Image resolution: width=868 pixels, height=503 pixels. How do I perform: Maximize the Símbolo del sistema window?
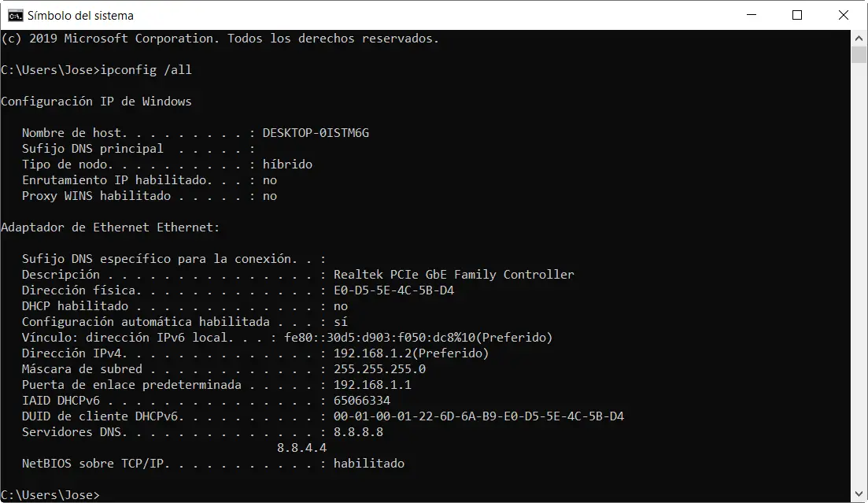point(797,15)
